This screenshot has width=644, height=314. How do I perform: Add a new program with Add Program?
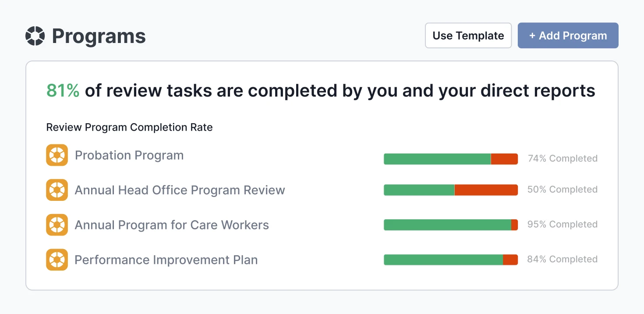(x=568, y=36)
